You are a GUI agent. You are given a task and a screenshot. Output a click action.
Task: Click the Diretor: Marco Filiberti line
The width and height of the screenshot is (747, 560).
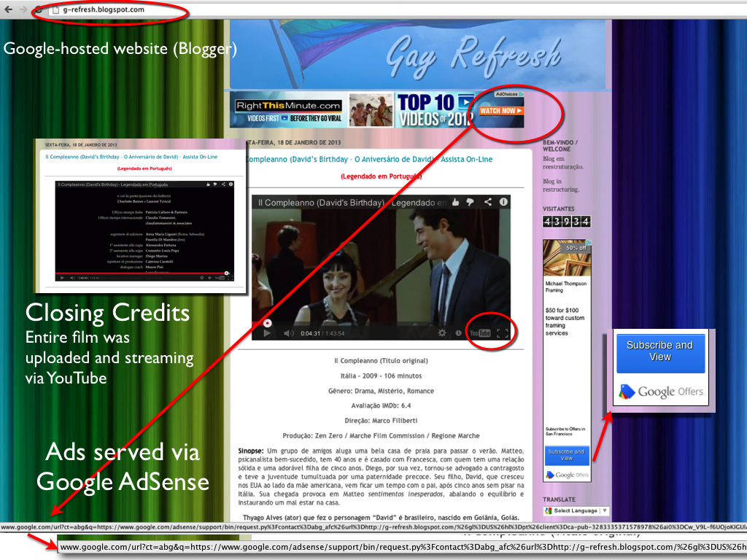point(381,421)
